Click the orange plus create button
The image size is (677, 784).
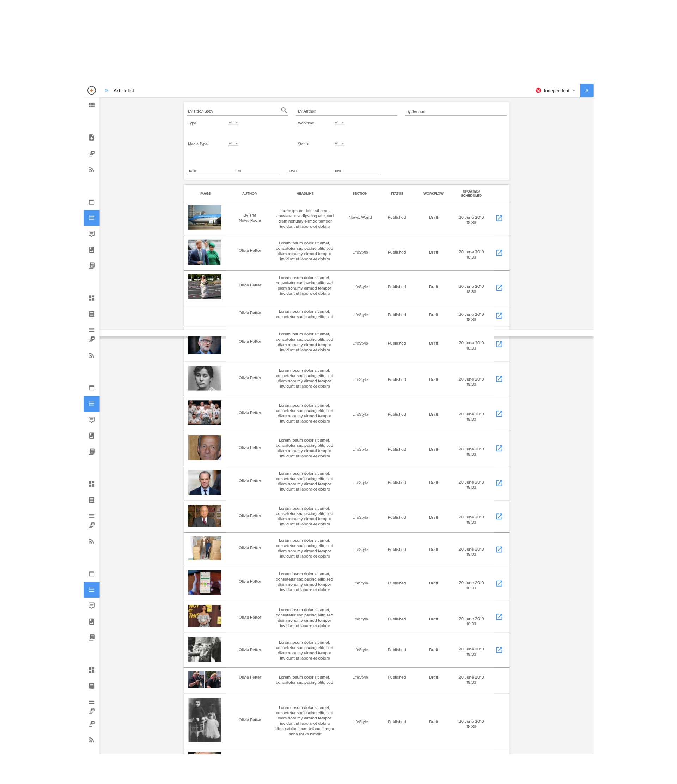click(x=92, y=90)
